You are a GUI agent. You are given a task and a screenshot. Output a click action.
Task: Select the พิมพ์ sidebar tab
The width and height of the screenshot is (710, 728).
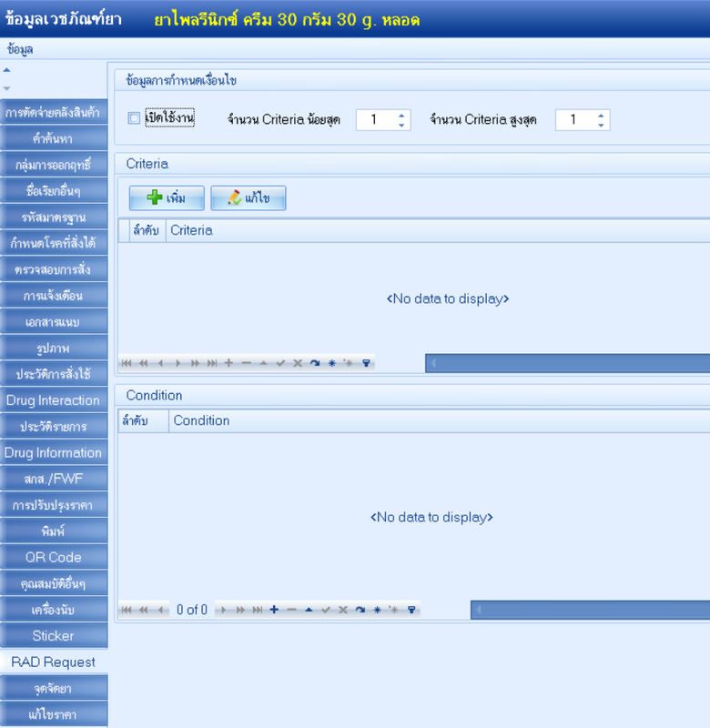click(x=54, y=531)
